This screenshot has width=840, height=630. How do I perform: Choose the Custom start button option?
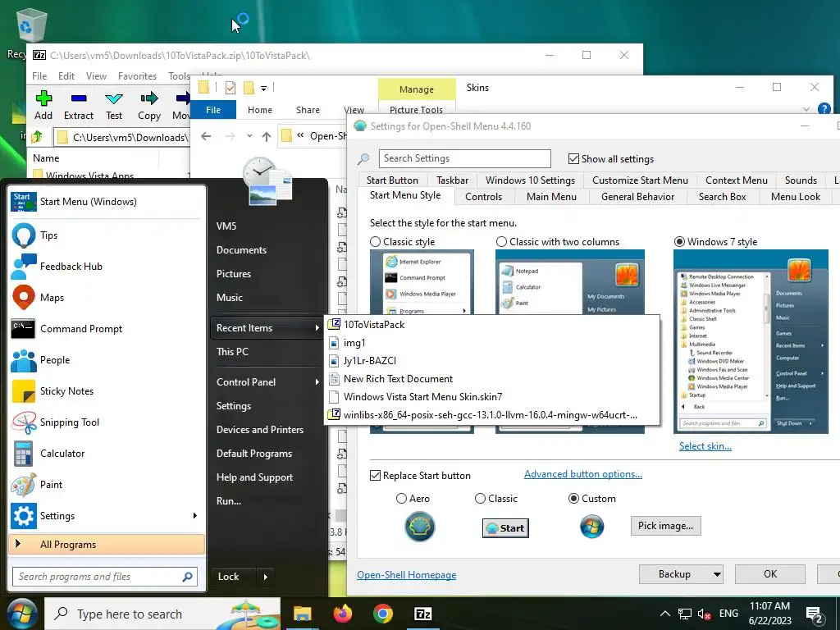point(573,498)
